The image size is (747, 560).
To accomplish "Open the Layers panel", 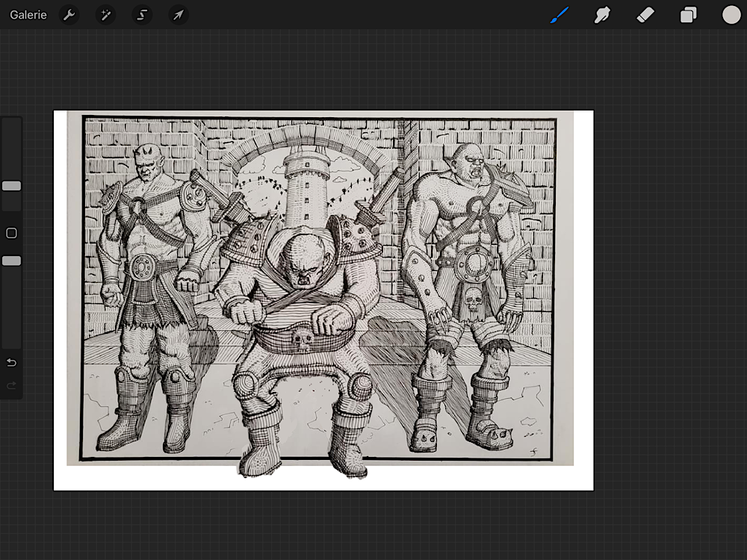I will [x=689, y=15].
